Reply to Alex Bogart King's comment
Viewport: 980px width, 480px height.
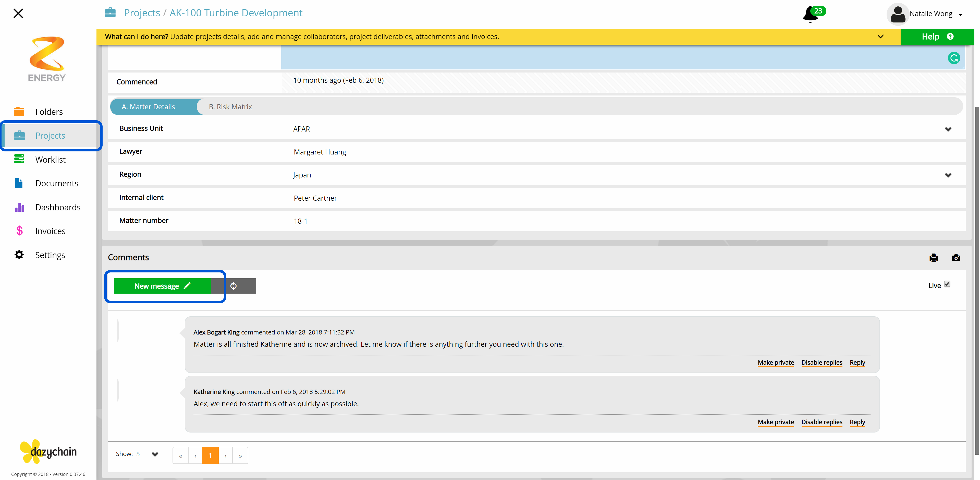pos(857,363)
